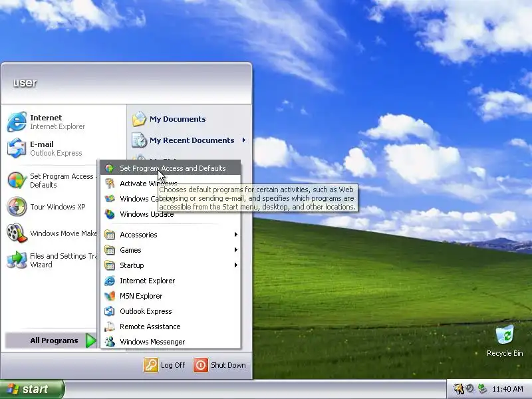Click the red Shut Down power icon
Viewport: 532px width, 399px height.
[x=201, y=365]
